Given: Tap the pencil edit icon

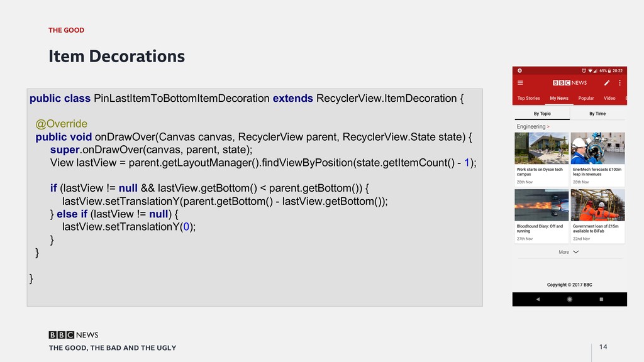Looking at the screenshot, I should tap(607, 83).
